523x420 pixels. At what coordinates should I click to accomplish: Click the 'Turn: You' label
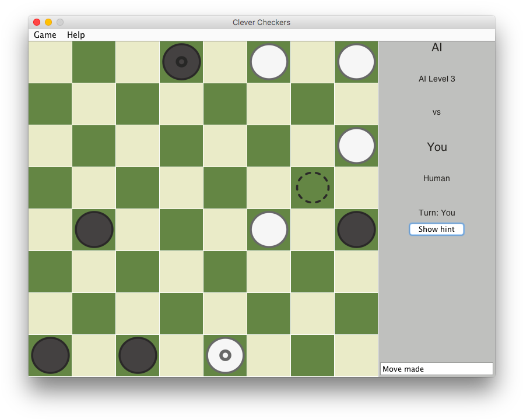[x=437, y=213]
